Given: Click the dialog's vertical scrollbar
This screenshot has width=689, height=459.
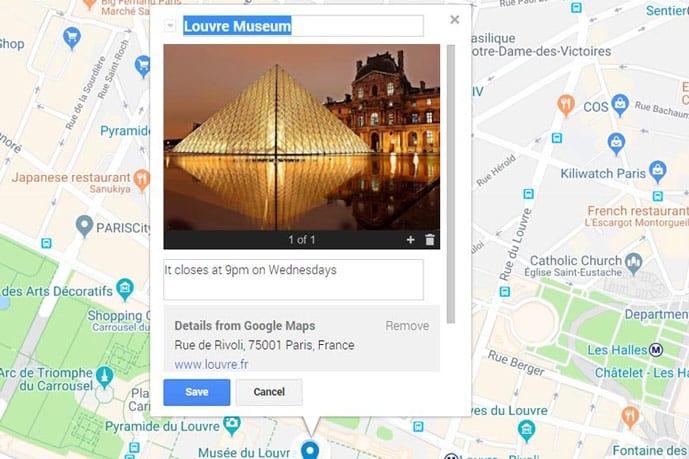Looking at the screenshot, I should coord(450,184).
